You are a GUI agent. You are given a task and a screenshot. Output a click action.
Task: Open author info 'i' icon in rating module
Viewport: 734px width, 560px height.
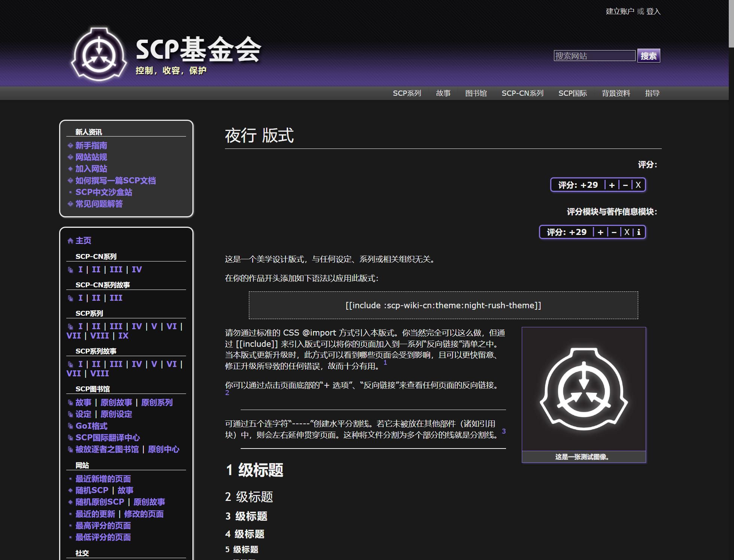639,232
